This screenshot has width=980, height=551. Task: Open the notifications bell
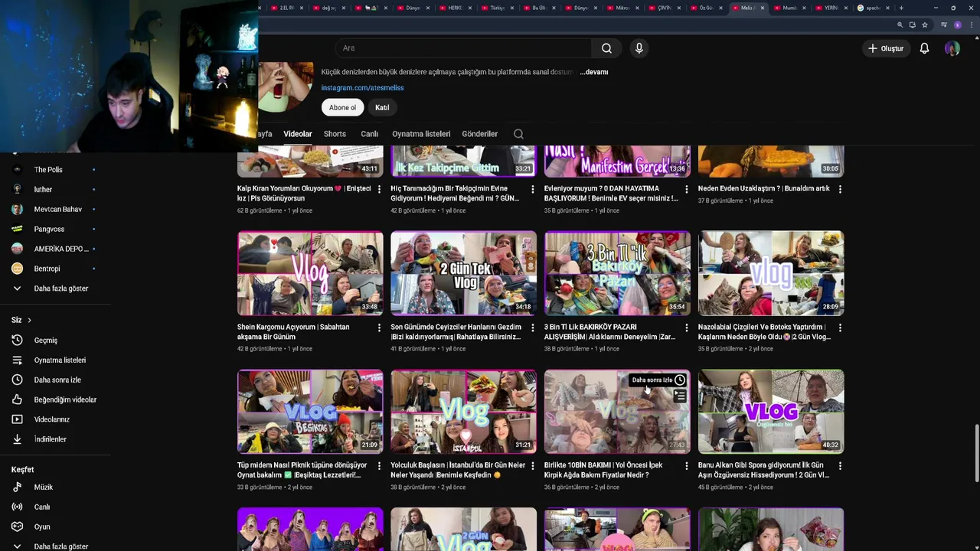coord(924,48)
